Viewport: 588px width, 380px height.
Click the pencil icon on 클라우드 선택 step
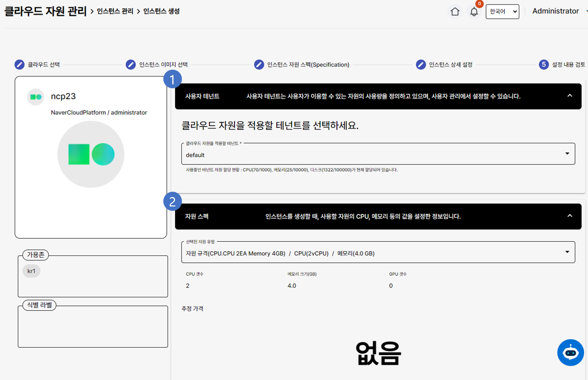[20, 64]
